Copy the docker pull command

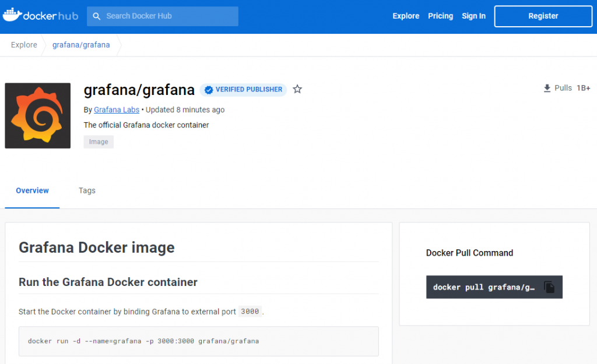pyautogui.click(x=549, y=287)
